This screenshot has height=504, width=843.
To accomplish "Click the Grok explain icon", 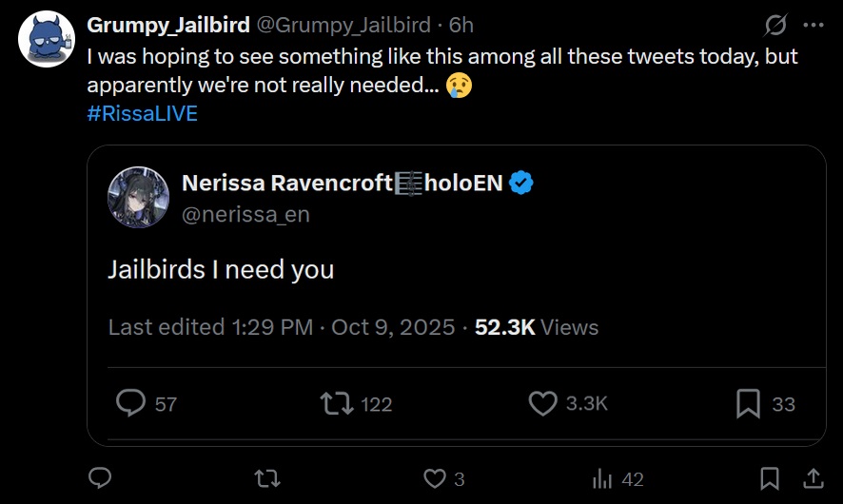I will [775, 24].
